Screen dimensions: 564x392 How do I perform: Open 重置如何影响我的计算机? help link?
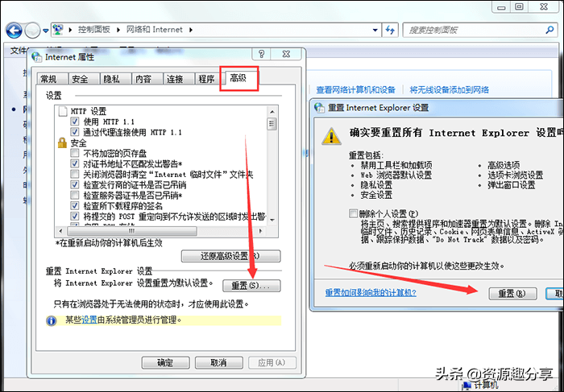tap(371, 293)
